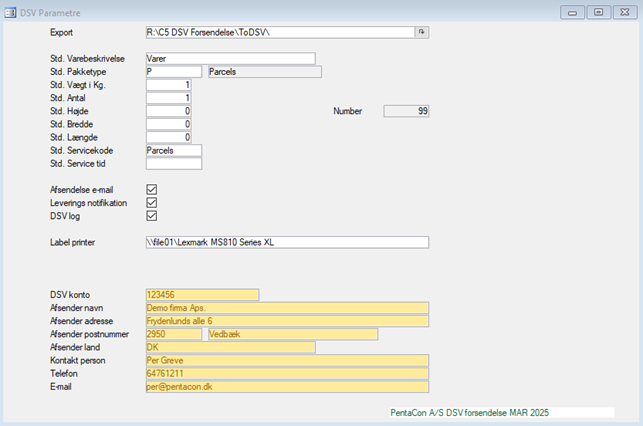643x426 pixels.
Task: Select the empty Std. Service tid field
Action: [173, 163]
